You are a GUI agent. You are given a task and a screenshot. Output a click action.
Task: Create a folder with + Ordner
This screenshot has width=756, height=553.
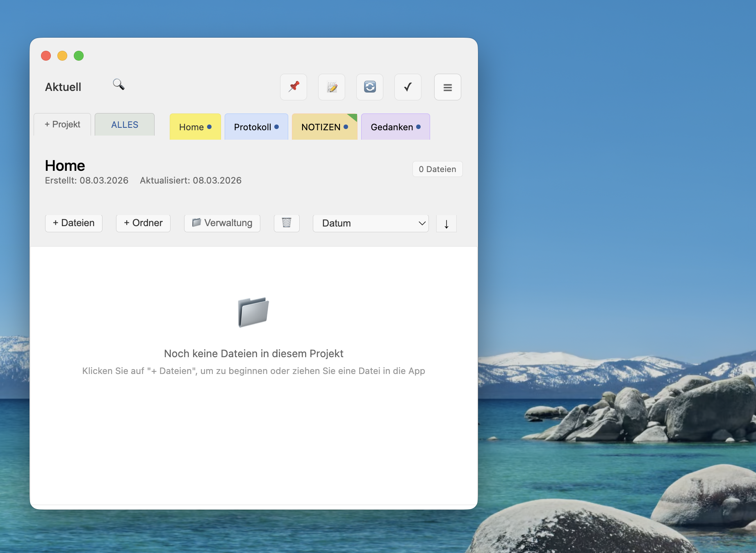[x=143, y=223]
